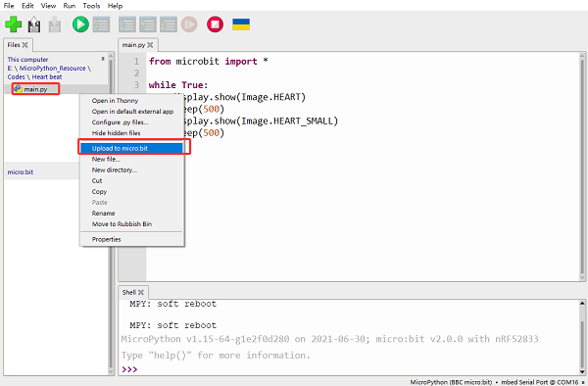Viewport: 588px width, 386px height.
Task: Open the Tools menu
Action: (91, 6)
